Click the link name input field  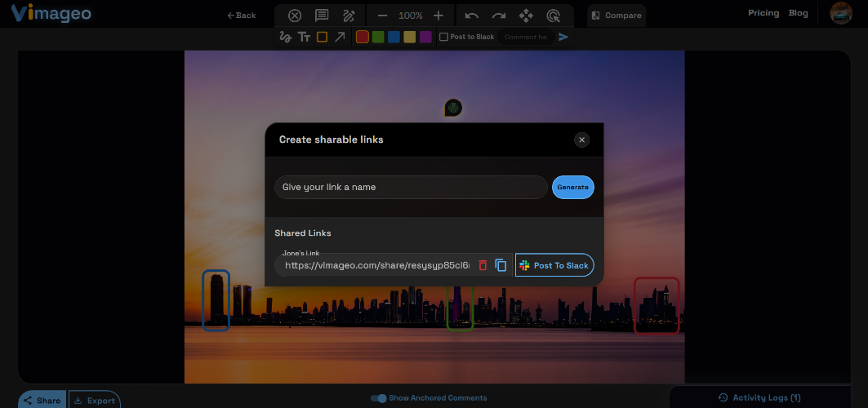point(411,188)
